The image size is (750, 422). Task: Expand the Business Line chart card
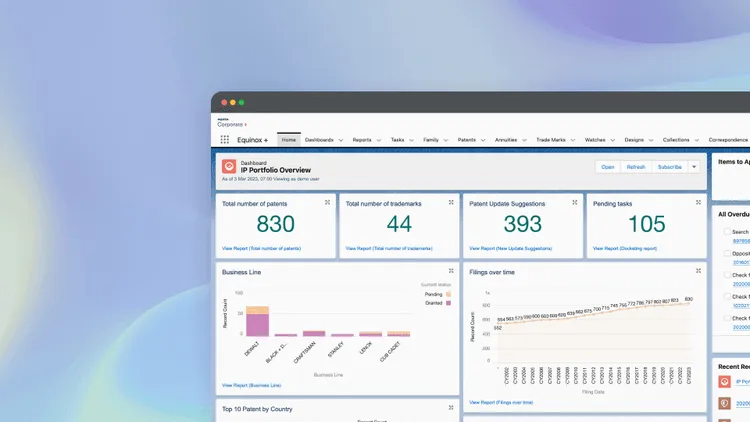[451, 271]
